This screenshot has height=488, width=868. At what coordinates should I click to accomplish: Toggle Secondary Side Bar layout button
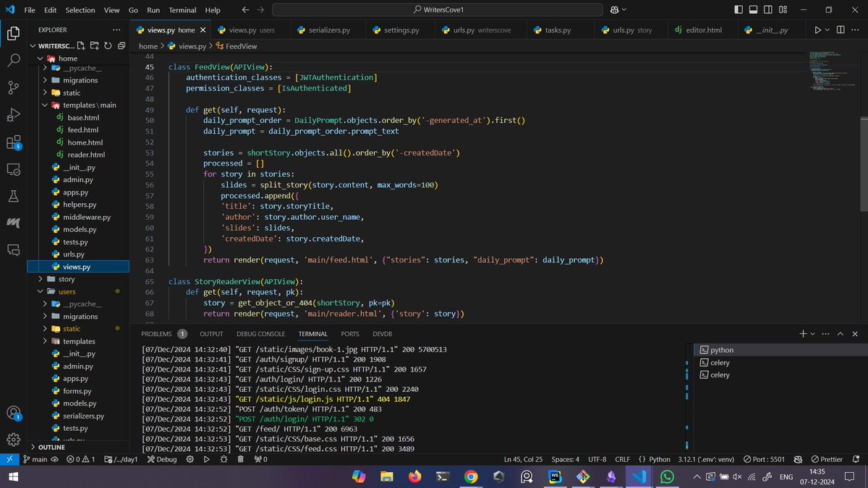[767, 10]
